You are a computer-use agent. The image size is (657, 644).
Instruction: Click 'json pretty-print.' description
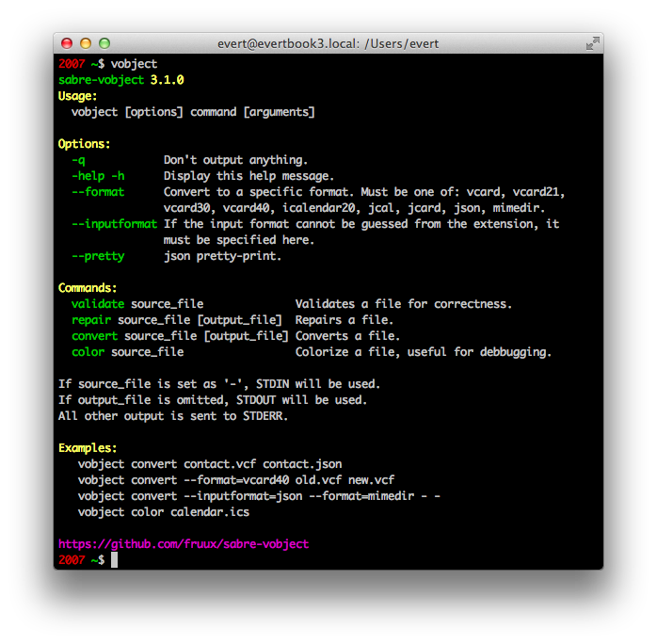coord(222,256)
